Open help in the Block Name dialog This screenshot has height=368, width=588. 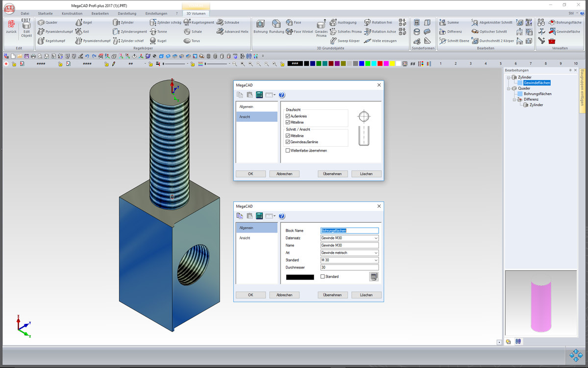282,216
